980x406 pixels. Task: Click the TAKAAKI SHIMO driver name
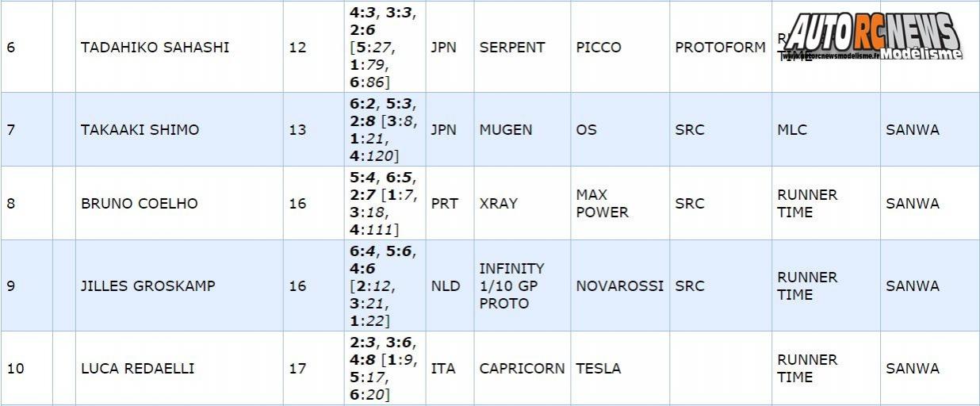pos(140,129)
